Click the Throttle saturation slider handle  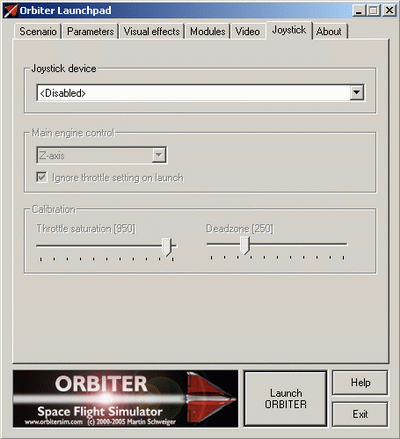(166, 246)
